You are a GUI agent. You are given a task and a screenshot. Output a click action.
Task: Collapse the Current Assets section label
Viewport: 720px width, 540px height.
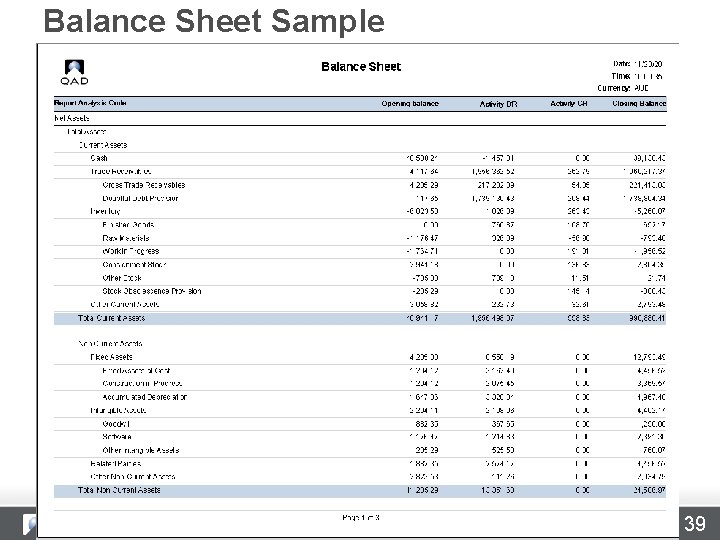tap(102, 145)
